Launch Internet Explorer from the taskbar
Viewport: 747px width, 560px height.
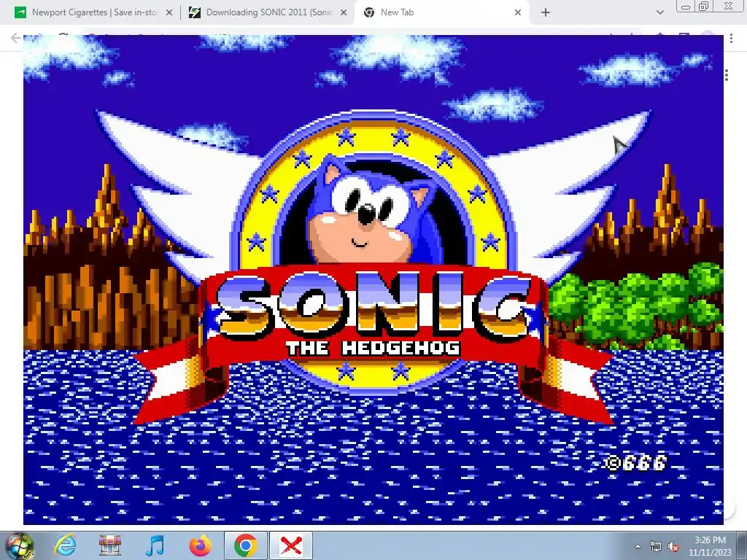pos(65,545)
